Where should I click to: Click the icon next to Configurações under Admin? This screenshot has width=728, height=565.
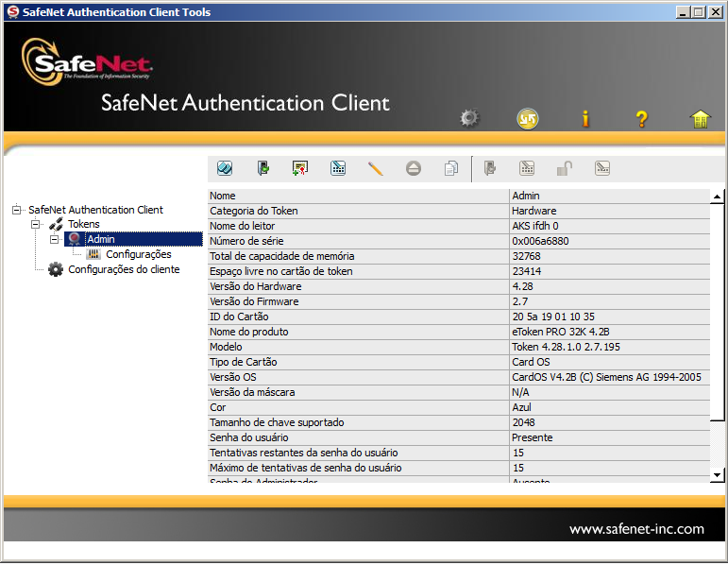click(93, 254)
